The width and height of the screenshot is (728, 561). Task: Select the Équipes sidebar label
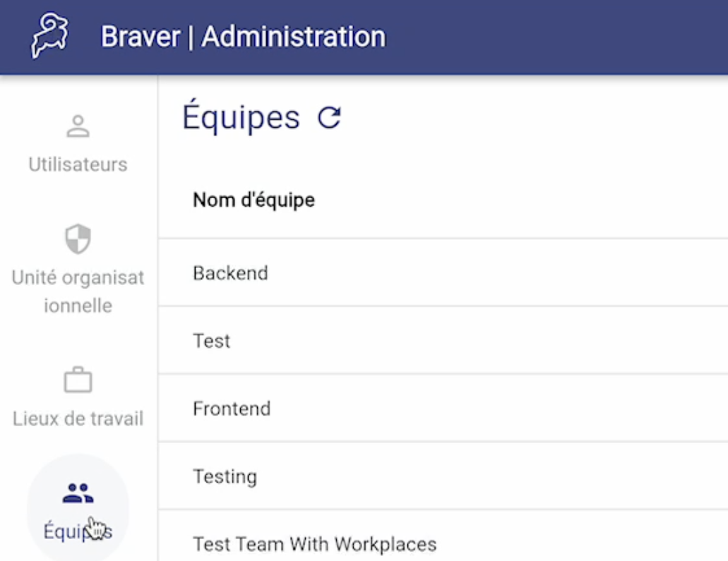(x=78, y=531)
